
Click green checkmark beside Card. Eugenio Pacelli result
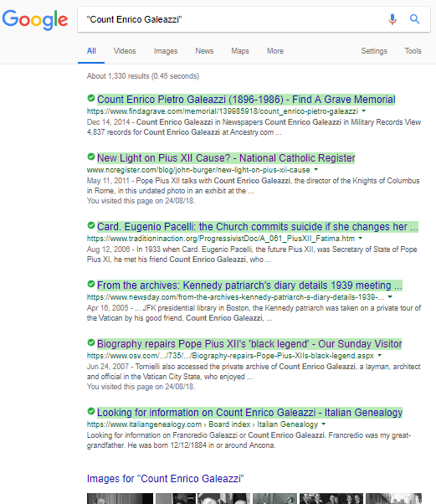[x=91, y=225]
